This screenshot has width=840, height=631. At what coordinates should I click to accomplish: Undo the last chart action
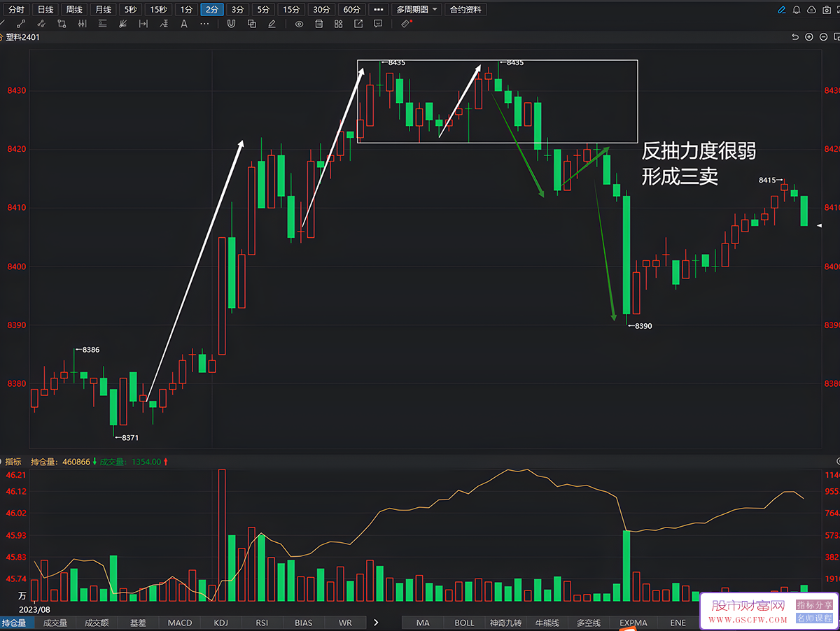(x=795, y=37)
